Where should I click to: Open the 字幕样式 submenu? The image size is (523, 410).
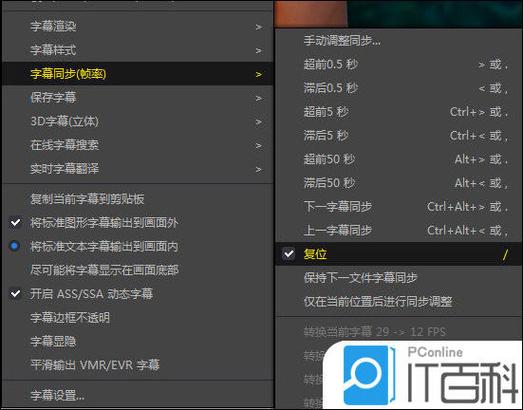click(x=137, y=50)
